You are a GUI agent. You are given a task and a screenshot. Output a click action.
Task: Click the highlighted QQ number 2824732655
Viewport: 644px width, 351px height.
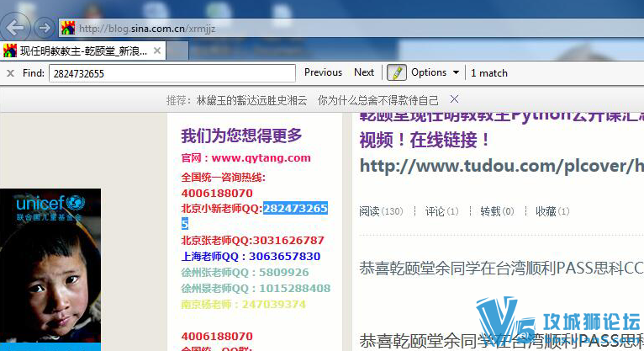coord(295,209)
